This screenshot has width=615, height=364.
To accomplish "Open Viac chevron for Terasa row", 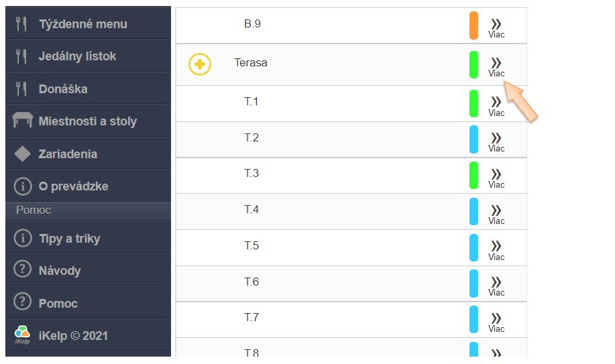I will coord(496,66).
